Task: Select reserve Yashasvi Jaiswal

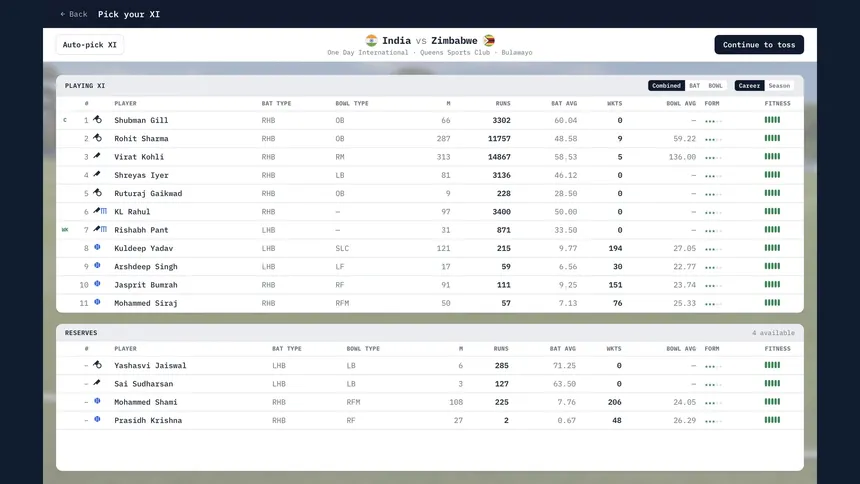Action: click(150, 365)
